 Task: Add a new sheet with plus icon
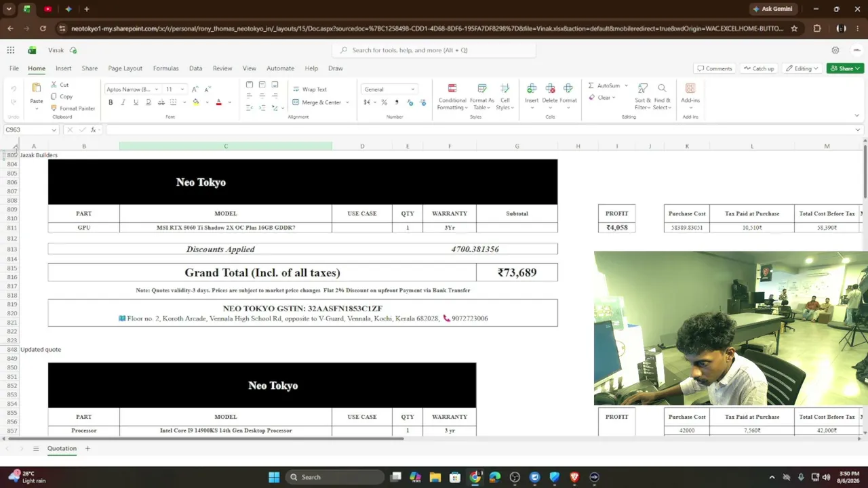(87, 449)
